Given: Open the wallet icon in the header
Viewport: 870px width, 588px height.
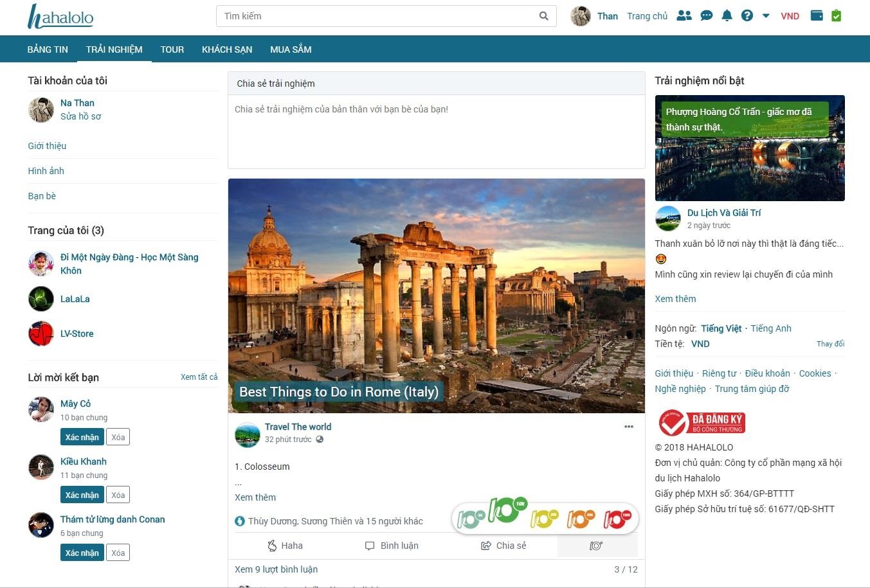Looking at the screenshot, I should 817,16.
